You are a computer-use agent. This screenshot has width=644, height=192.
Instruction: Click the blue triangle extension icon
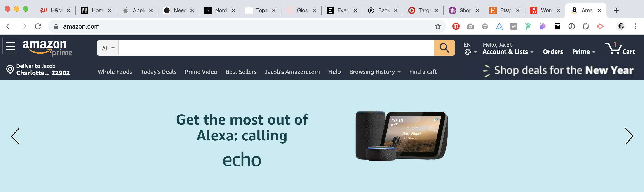click(499, 26)
